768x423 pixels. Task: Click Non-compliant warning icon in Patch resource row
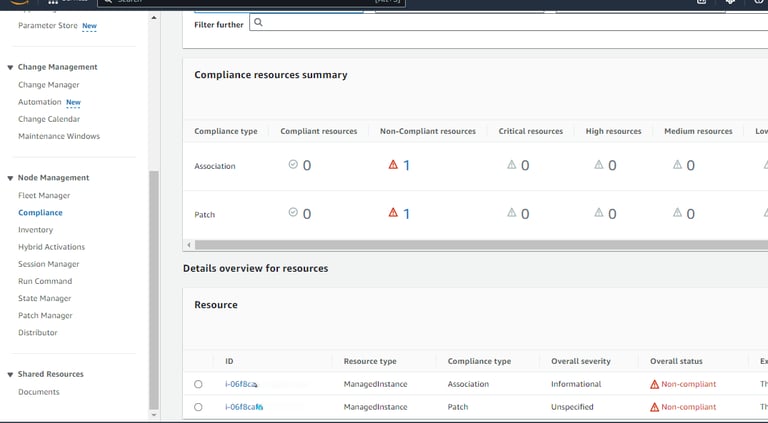click(x=655, y=407)
